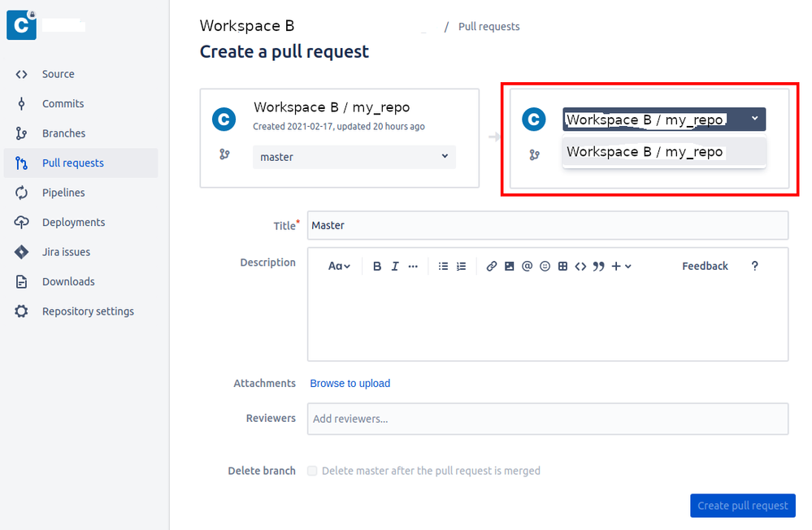Click the Pipelines icon in sidebar
Viewport: 812px width, 530px height.
pos(21,193)
